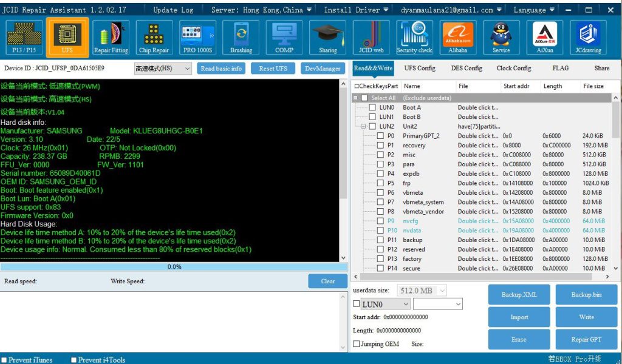Screen dimensions: 622x364
Task: Open the JCID web icon
Action: pyautogui.click(x=371, y=37)
